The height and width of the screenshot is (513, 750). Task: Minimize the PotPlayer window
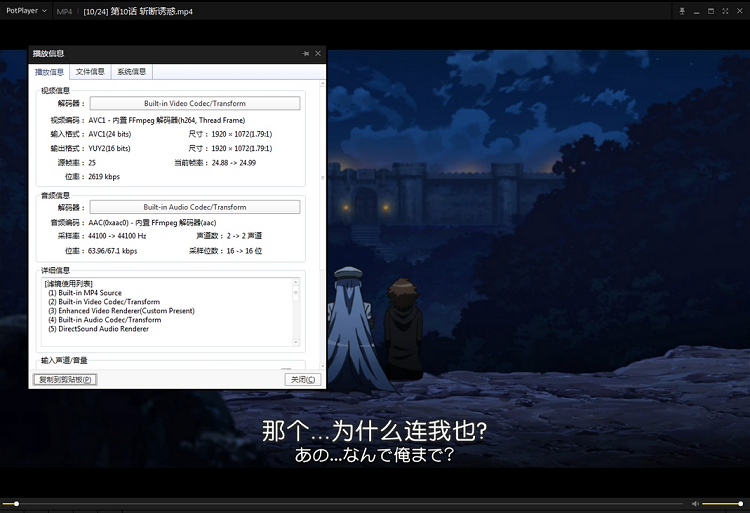coord(696,10)
